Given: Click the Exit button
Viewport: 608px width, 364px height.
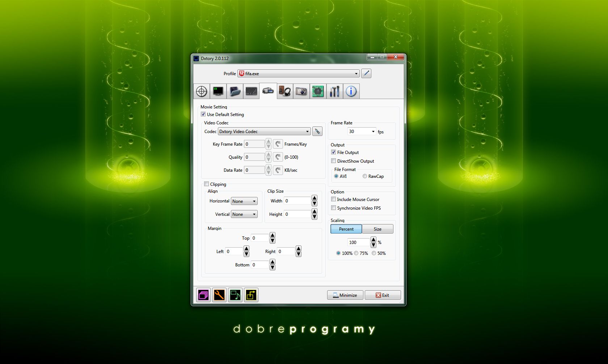Looking at the screenshot, I should (x=383, y=295).
